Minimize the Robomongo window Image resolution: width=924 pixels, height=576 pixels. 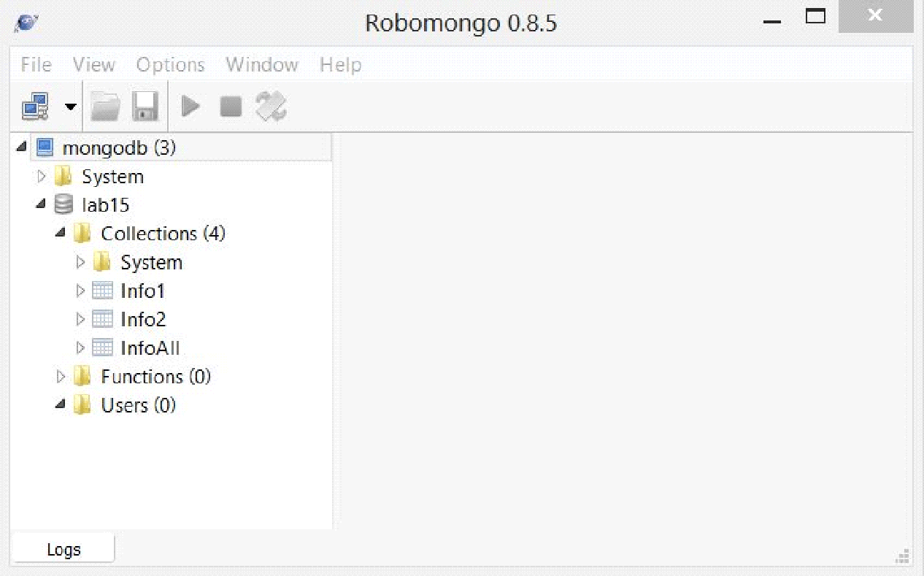(x=772, y=22)
